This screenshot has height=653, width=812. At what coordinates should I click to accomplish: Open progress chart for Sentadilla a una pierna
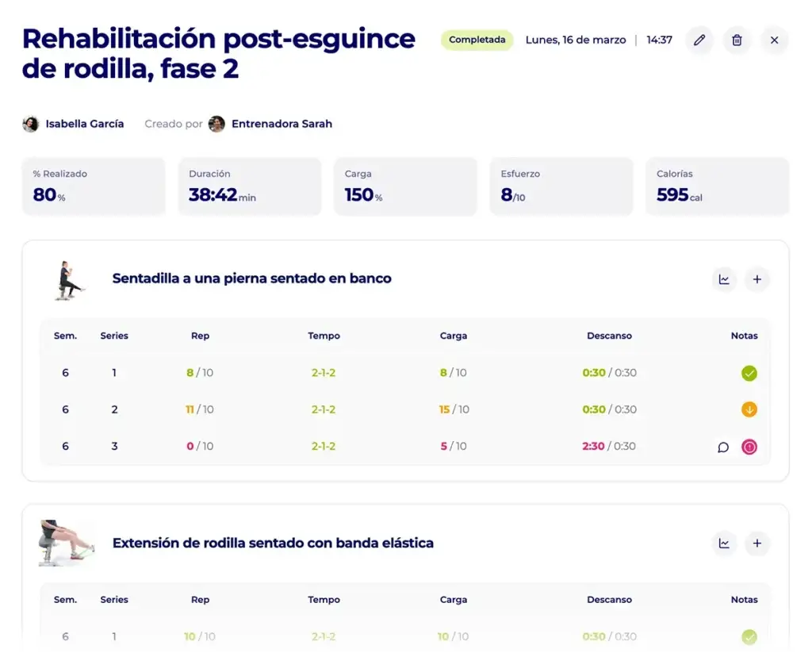[724, 279]
